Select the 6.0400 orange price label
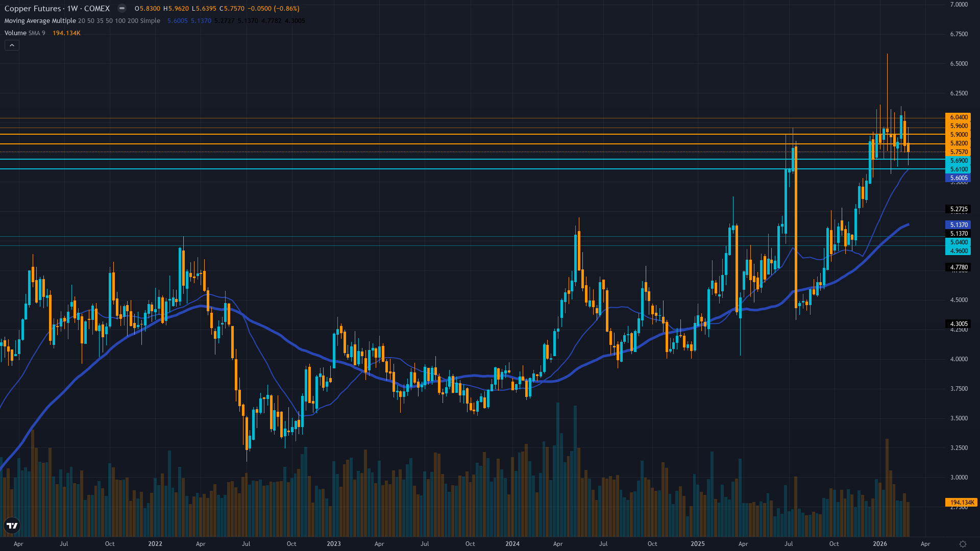Viewport: 980px width, 551px height. click(958, 117)
